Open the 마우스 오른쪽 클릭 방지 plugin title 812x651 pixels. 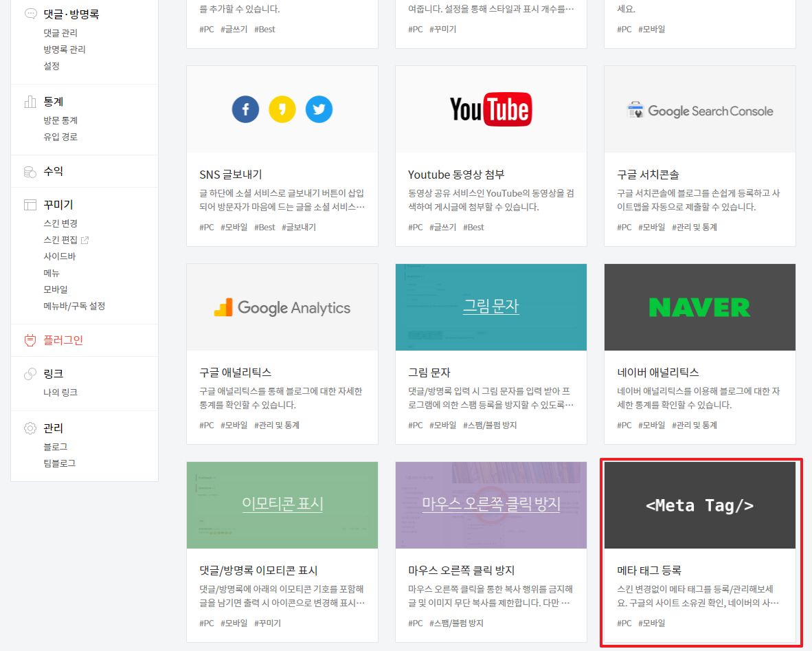tap(462, 571)
